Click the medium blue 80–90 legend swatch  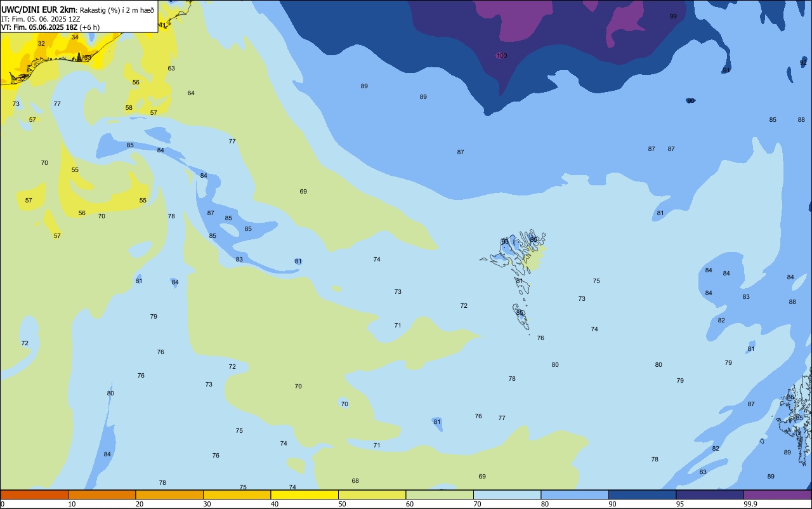click(x=575, y=494)
